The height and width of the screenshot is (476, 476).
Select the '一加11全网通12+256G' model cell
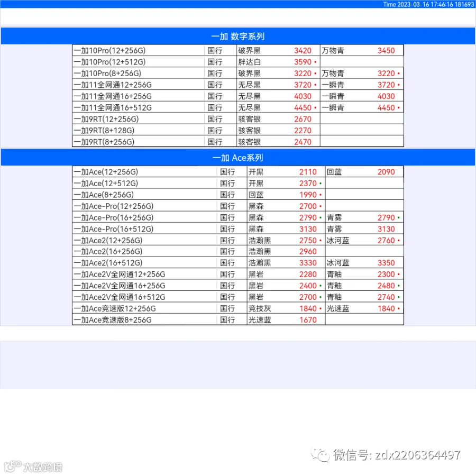coord(139,85)
